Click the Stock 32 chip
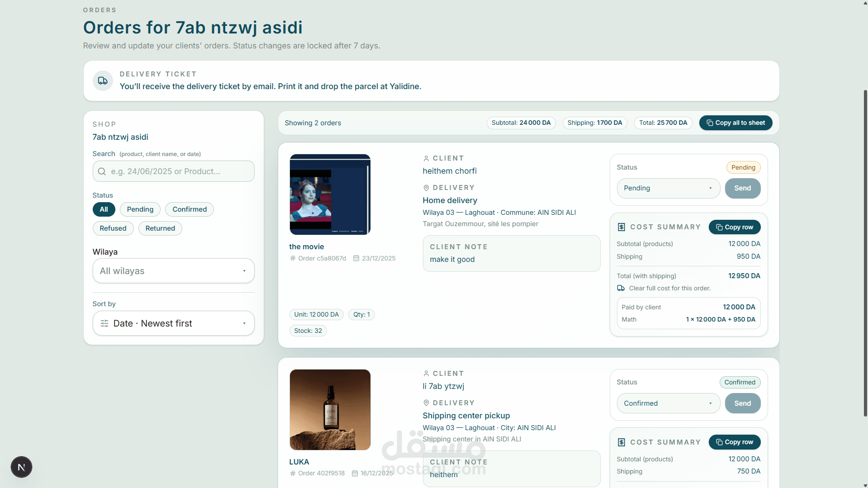This screenshot has height=488, width=868. pyautogui.click(x=308, y=331)
